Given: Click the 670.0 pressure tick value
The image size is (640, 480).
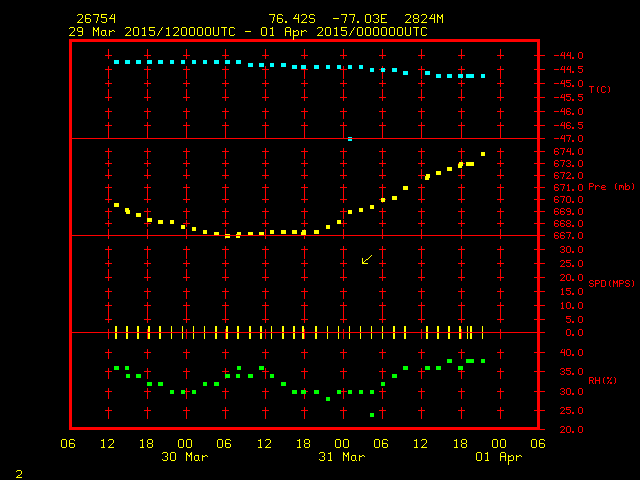Looking at the screenshot, I should 568,200.
